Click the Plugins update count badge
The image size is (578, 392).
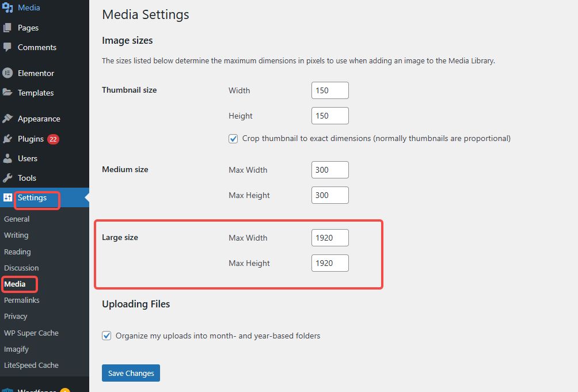click(x=54, y=139)
